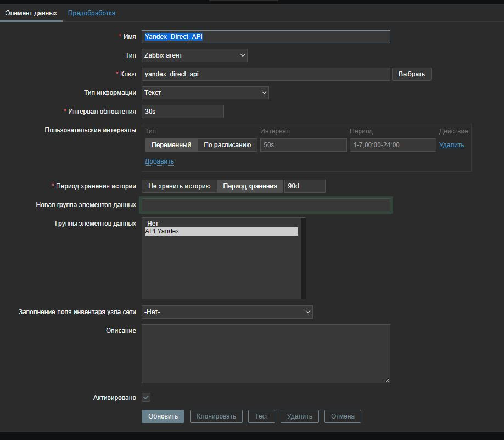
Task: Click the Период field 1-7,00:00-24:00
Action: [x=393, y=145]
